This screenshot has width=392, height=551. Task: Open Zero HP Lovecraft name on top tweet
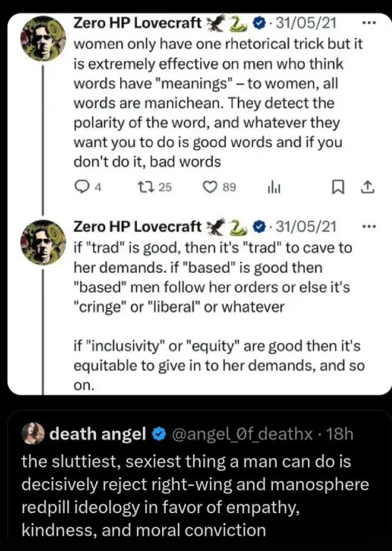pyautogui.click(x=137, y=23)
